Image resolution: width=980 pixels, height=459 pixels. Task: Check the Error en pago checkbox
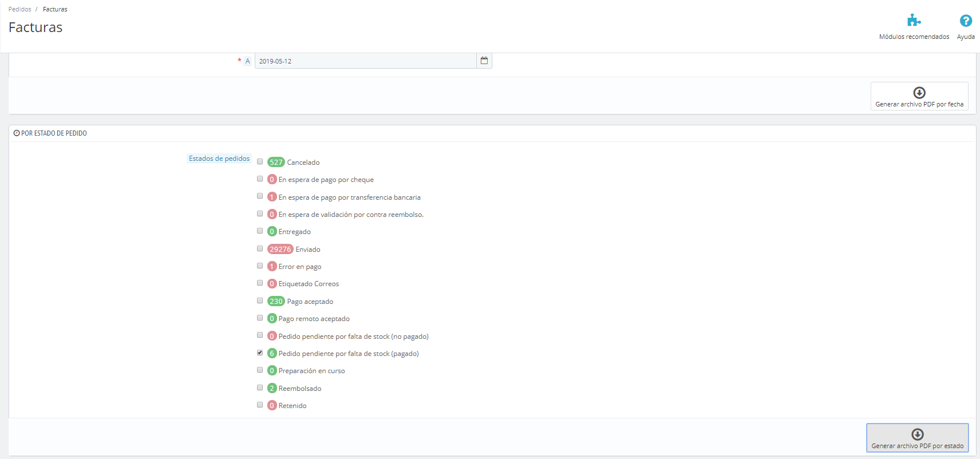pos(260,266)
